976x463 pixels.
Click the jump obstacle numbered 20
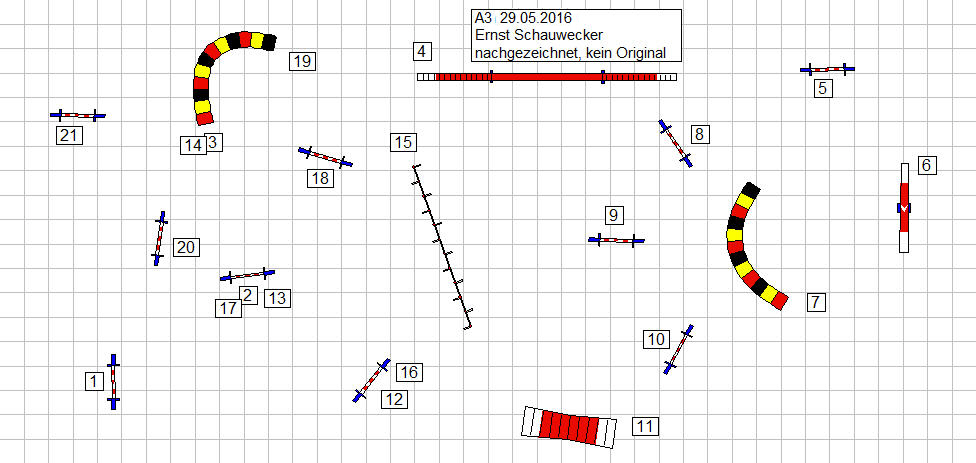[x=158, y=238]
